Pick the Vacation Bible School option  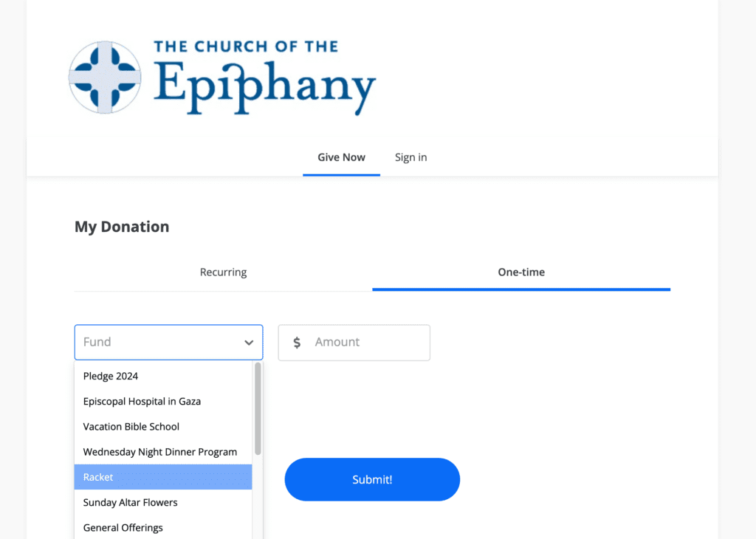[163, 427]
